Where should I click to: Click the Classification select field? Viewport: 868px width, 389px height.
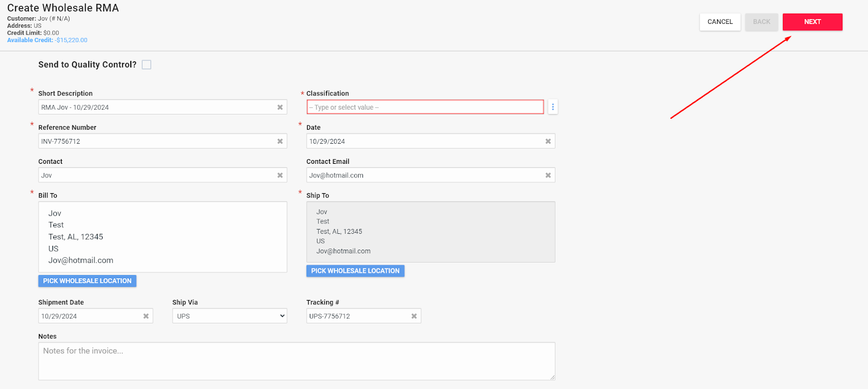[x=425, y=107]
